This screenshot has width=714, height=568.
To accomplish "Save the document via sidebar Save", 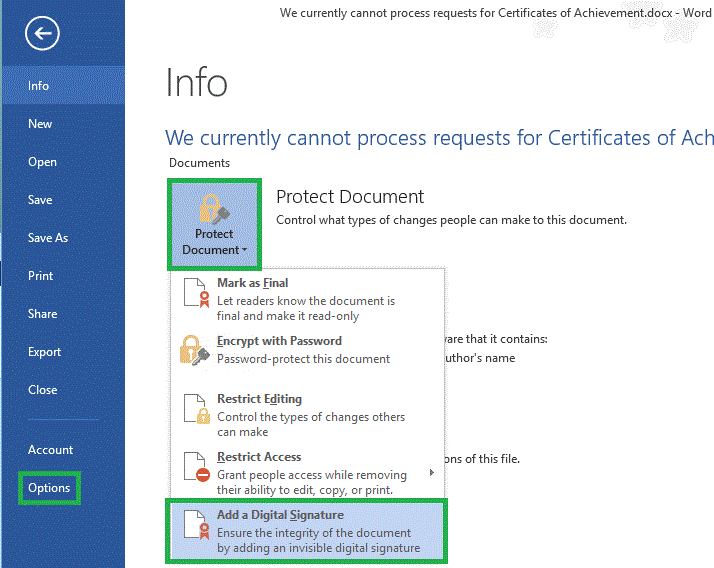I will [40, 200].
